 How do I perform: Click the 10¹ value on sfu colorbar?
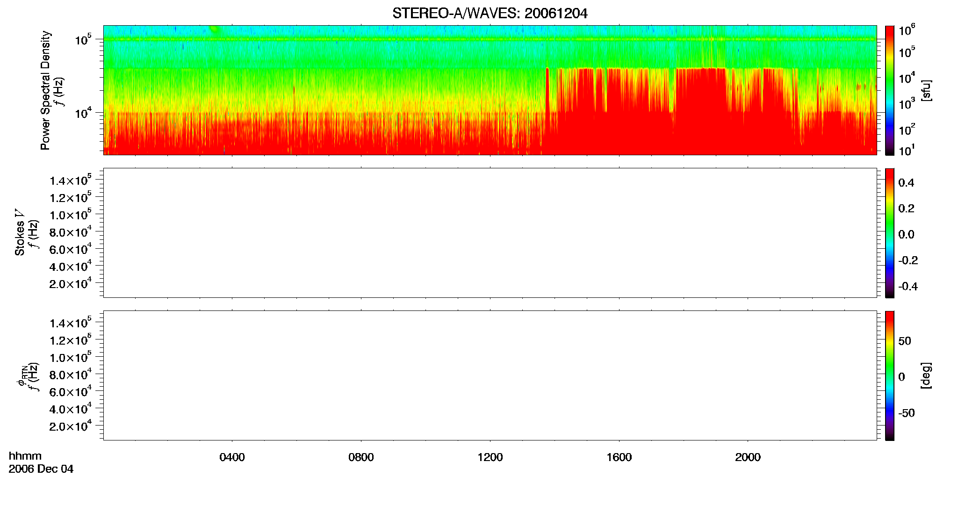pos(907,151)
